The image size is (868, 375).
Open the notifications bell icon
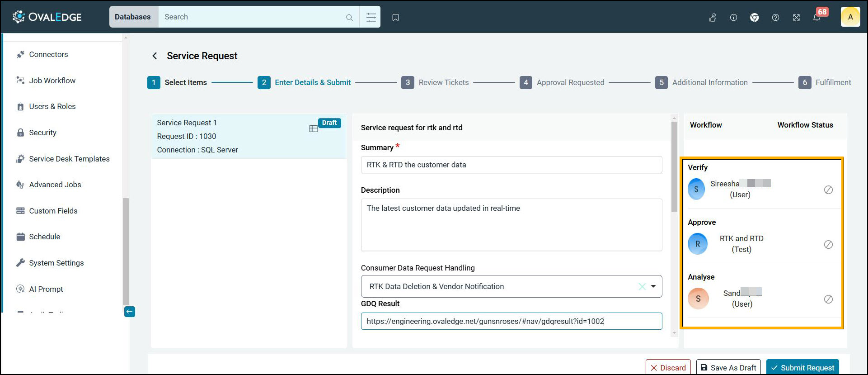pyautogui.click(x=816, y=18)
